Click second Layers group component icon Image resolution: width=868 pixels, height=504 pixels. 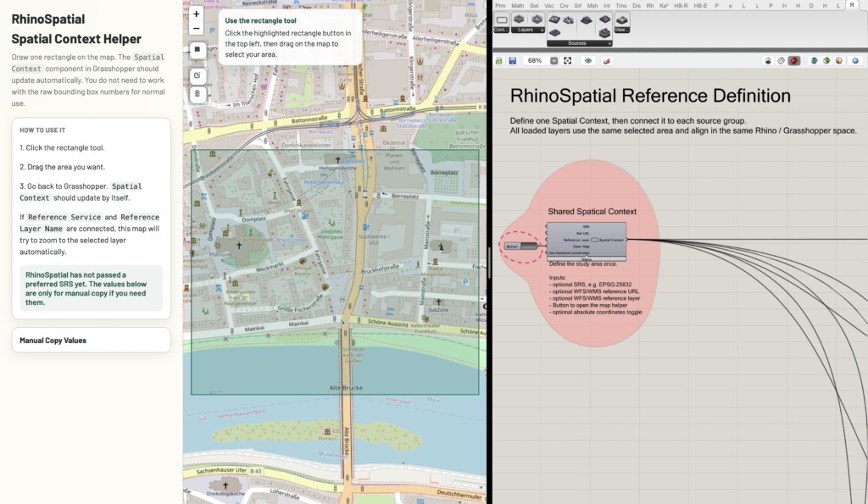click(537, 19)
